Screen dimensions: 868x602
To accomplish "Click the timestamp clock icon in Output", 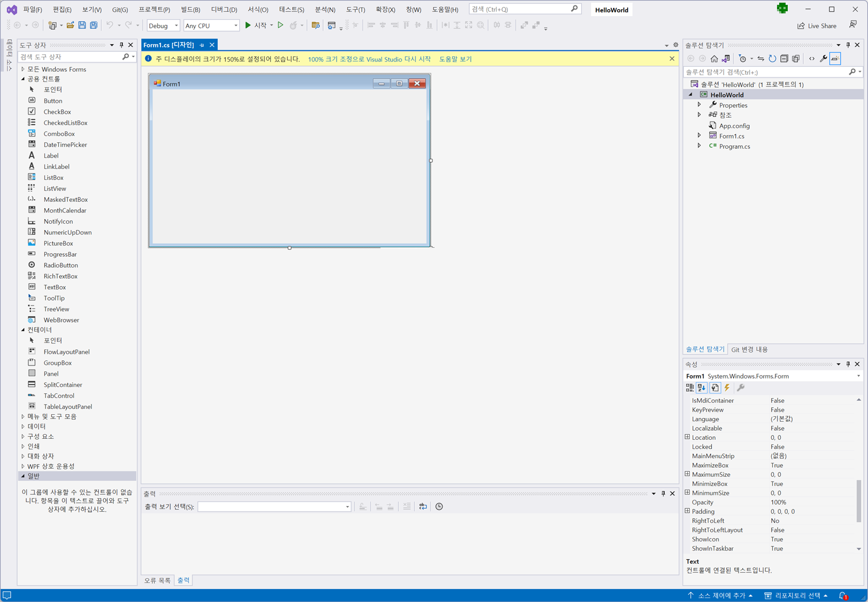I will [x=439, y=506].
